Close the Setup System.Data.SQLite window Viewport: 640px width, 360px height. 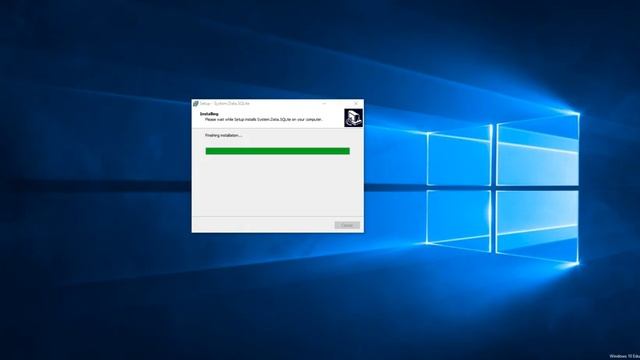tap(356, 104)
